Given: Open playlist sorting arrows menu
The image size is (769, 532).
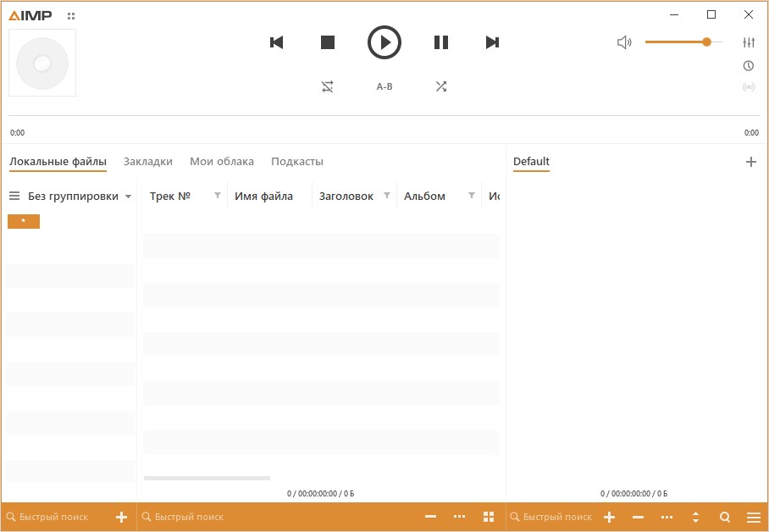Looking at the screenshot, I should pos(695,517).
